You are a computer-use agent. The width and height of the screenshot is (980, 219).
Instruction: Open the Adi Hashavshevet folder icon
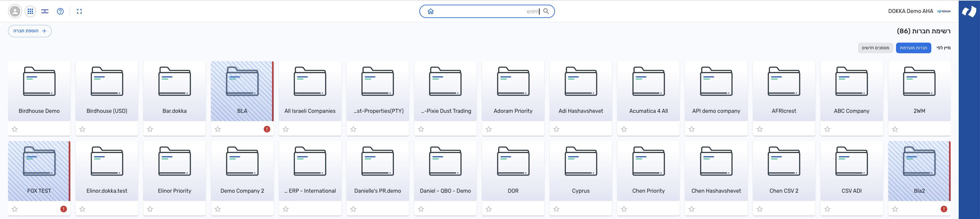pyautogui.click(x=581, y=81)
